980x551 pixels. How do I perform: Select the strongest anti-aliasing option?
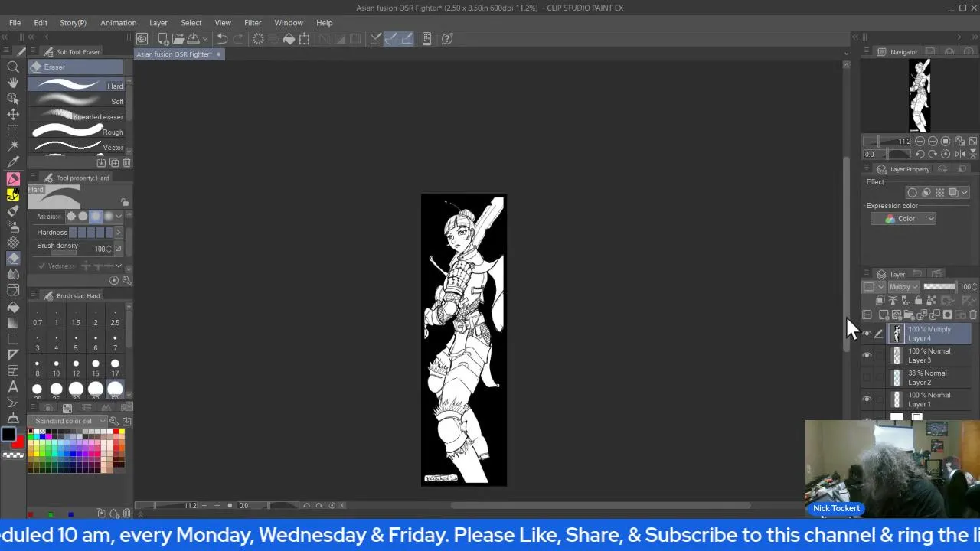107,217
